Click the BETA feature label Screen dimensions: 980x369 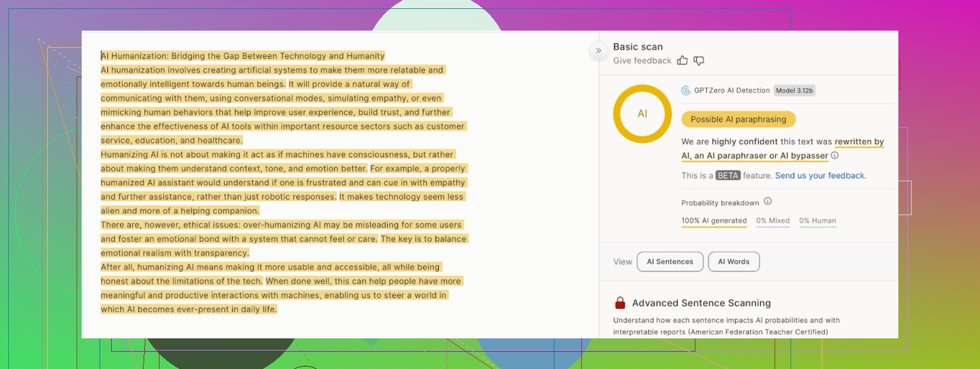[x=728, y=176]
